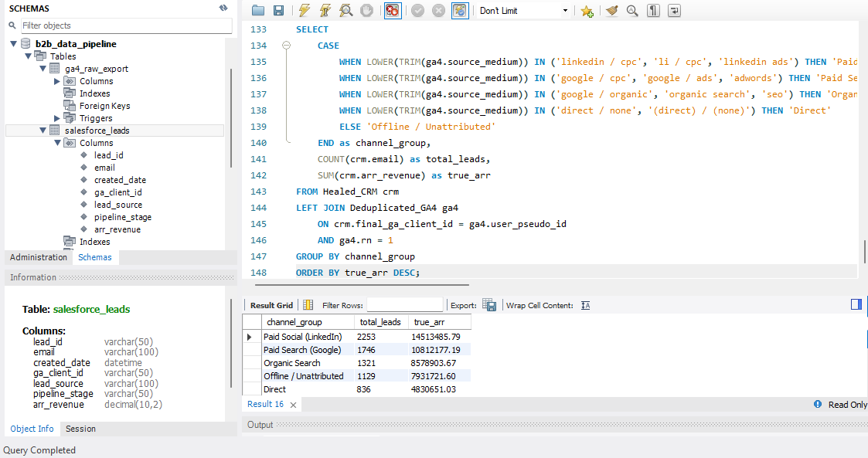Viewport: 868px width, 458px height.
Task: Toggle the result side panel
Action: [x=856, y=304]
